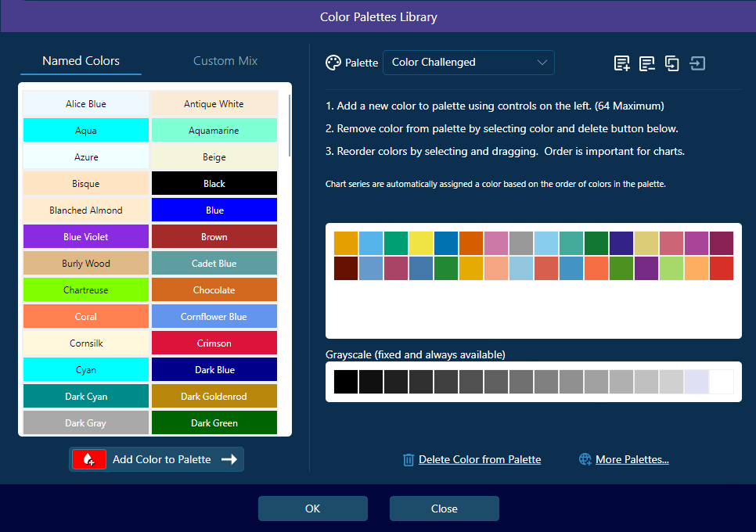The width and height of the screenshot is (756, 532).
Task: Choose the Aqua color swatch
Action: tap(86, 130)
